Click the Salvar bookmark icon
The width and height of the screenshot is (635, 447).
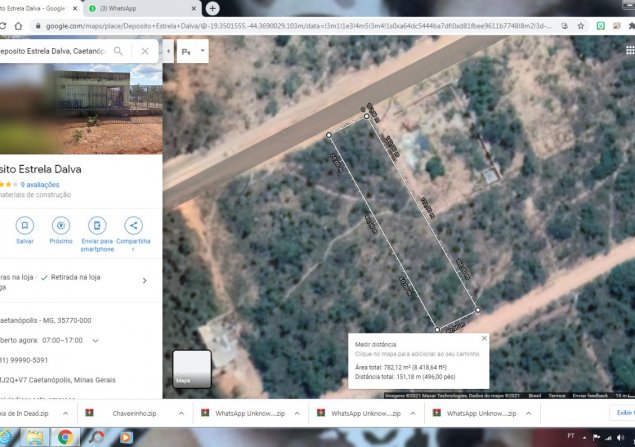25,225
